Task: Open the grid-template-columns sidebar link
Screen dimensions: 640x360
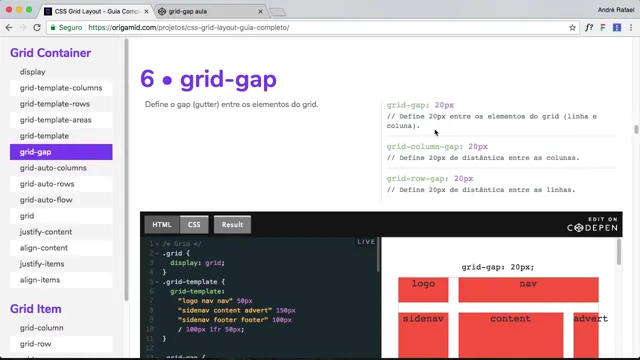Action: coord(61,88)
